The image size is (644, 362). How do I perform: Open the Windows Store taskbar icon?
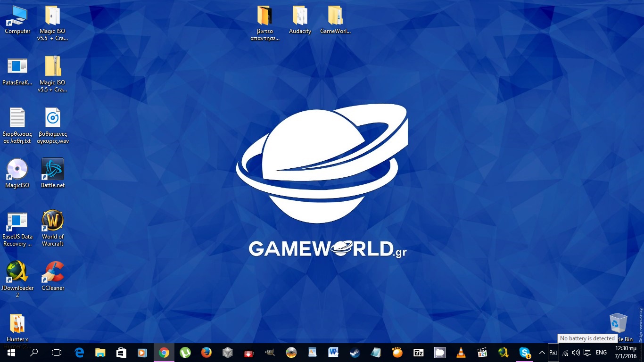(x=122, y=353)
